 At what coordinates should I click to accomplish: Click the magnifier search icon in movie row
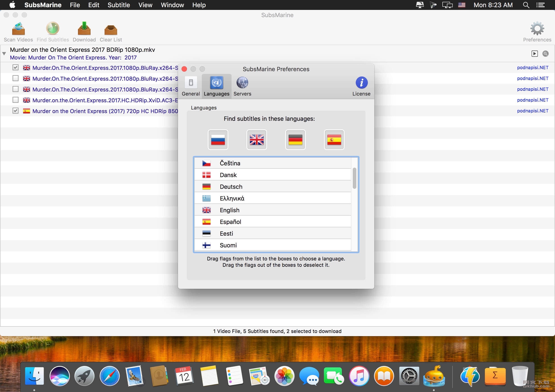[x=545, y=53]
